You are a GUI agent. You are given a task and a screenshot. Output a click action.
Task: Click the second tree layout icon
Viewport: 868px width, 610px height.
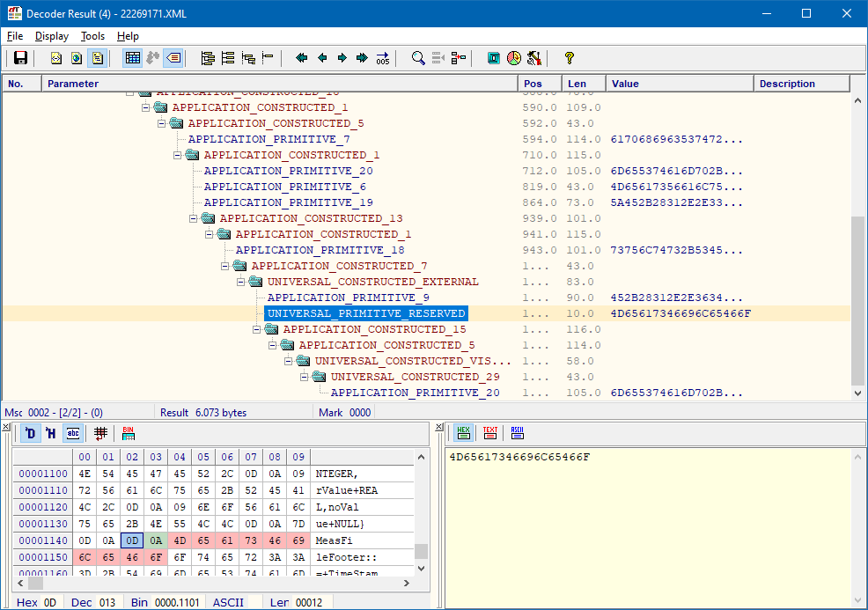tap(227, 58)
